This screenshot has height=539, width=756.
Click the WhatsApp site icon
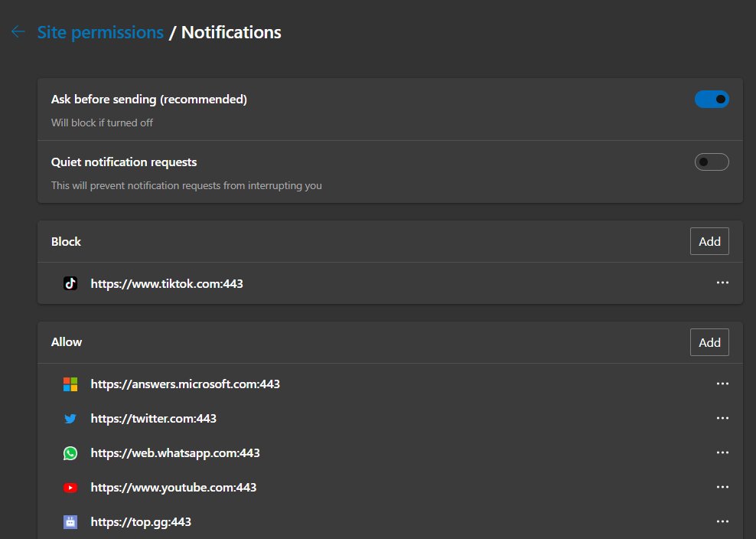coord(70,453)
